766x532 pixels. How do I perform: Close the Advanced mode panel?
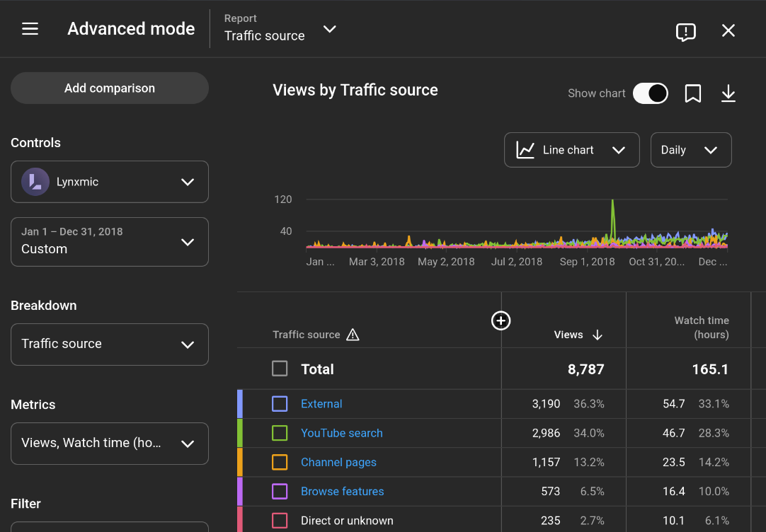pyautogui.click(x=728, y=30)
